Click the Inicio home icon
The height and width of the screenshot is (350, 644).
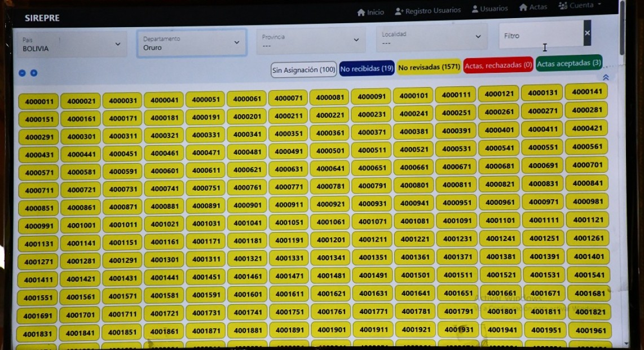(x=361, y=12)
